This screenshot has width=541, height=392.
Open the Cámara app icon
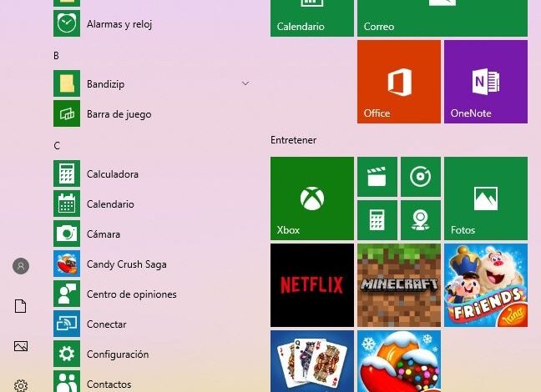67,234
